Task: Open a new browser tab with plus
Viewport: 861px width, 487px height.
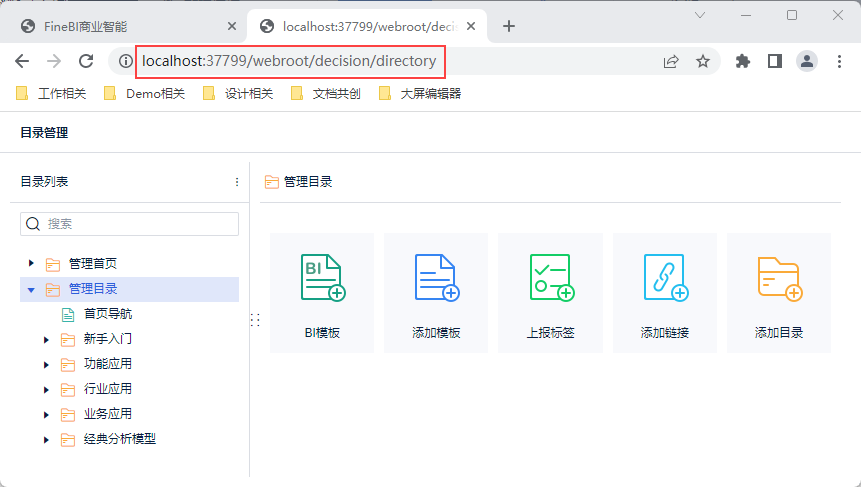Action: [509, 26]
